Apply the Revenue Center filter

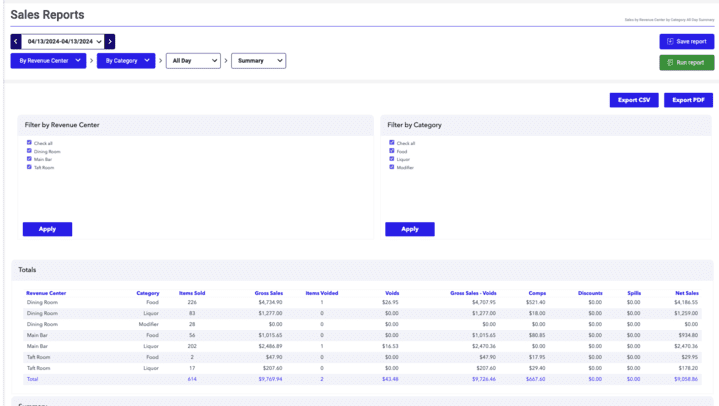point(47,229)
